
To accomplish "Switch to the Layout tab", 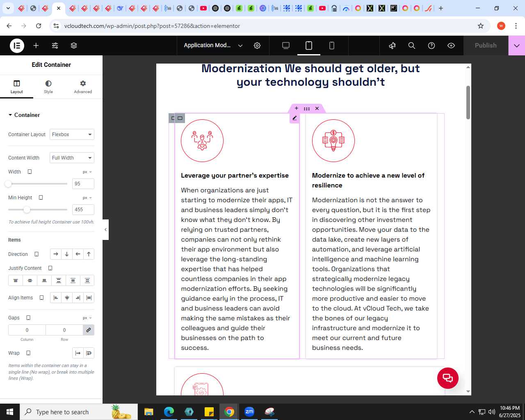I will (x=17, y=87).
